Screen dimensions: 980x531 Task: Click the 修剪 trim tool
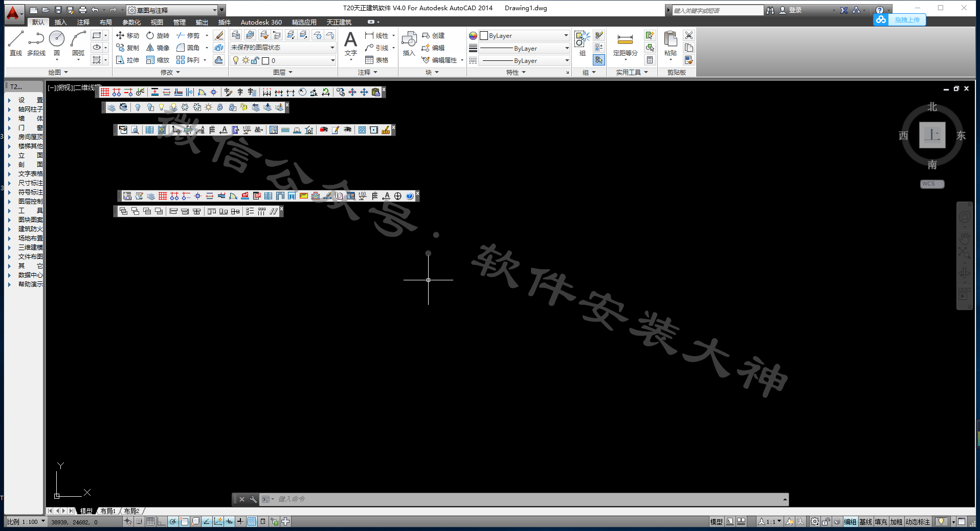click(188, 35)
